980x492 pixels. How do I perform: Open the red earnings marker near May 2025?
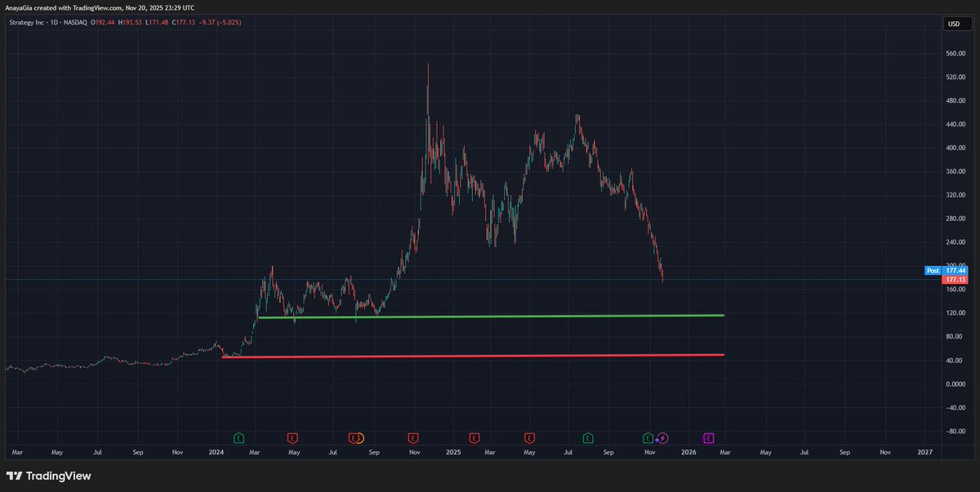point(529,438)
